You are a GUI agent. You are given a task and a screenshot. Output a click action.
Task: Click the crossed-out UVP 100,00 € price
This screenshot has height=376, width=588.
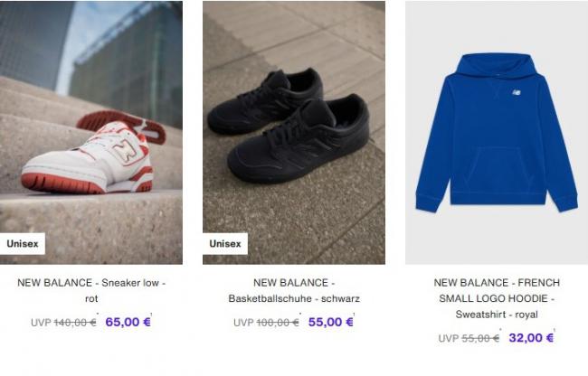266,323
